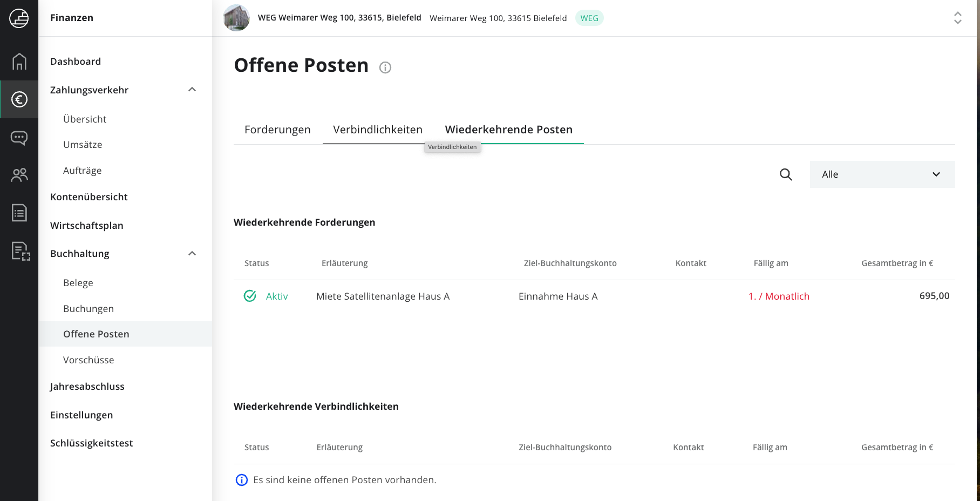Click 'Fällig am' header in Forderungen table
Viewport: 980px width, 501px height.
(x=771, y=263)
